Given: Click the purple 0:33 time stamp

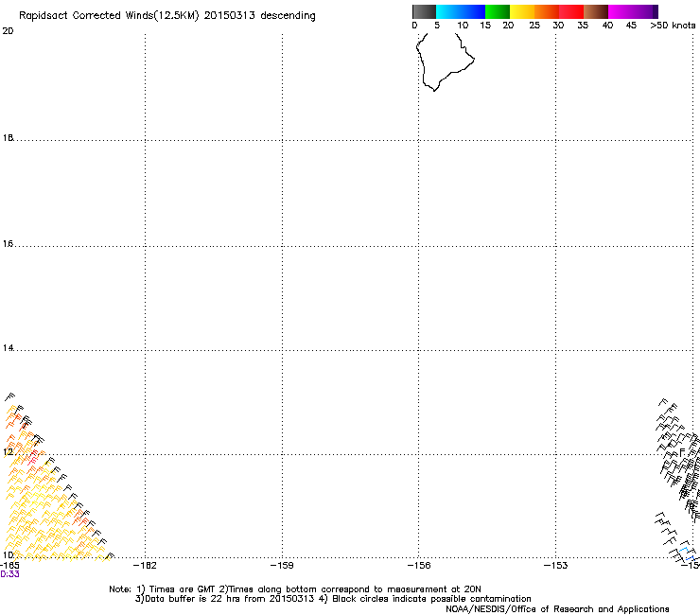Looking at the screenshot, I should click(9, 574).
